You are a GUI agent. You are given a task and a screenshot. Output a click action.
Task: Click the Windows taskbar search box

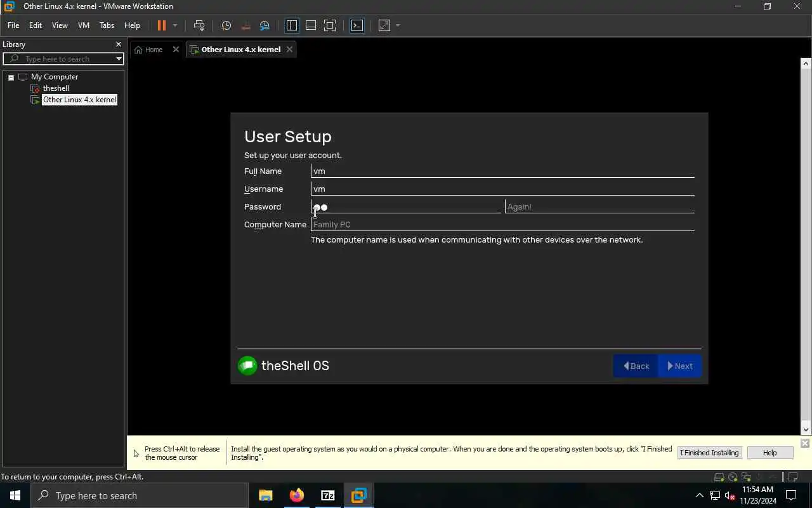tap(140, 496)
